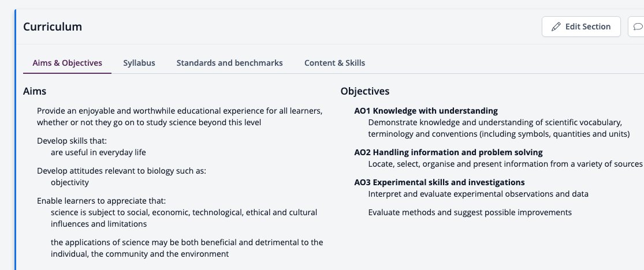Screen dimensions: 644x270
Task: Open the Standards and benchmarks tab
Action: point(230,63)
